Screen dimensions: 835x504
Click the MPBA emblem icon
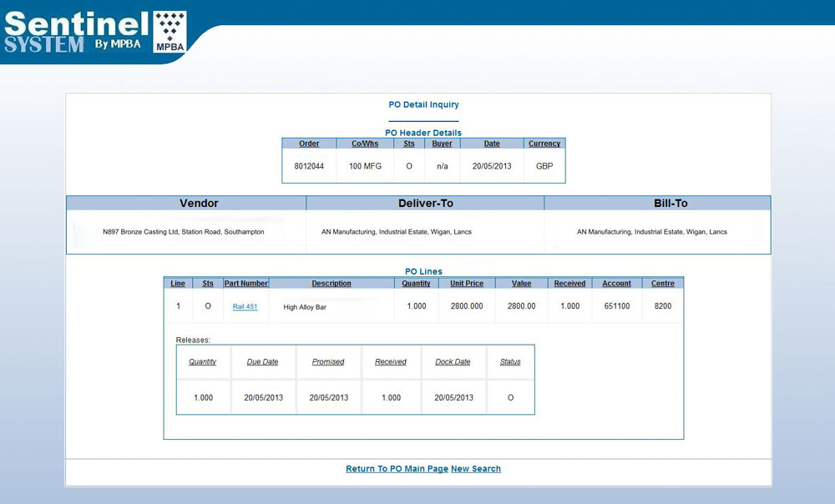tap(170, 33)
